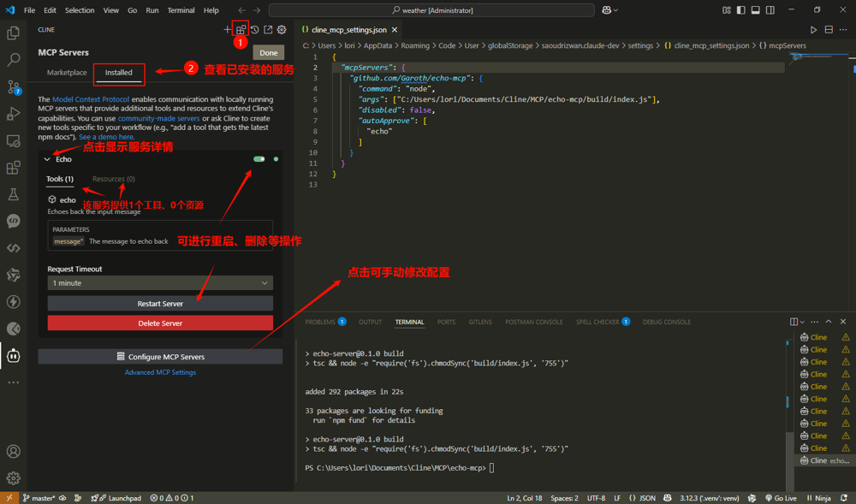
Task: Open the Terminal menu in menu bar
Action: click(181, 10)
